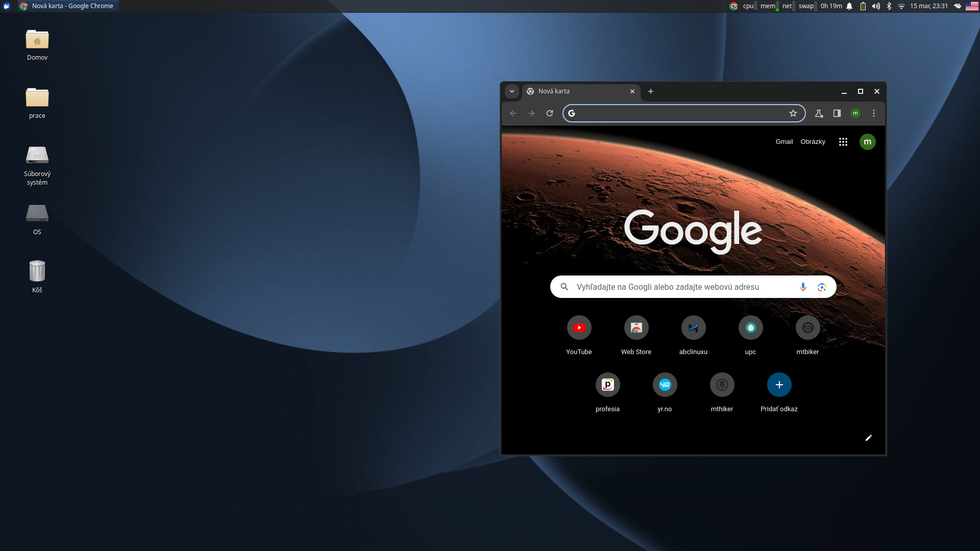Open the notification bell in panel

click(849, 6)
